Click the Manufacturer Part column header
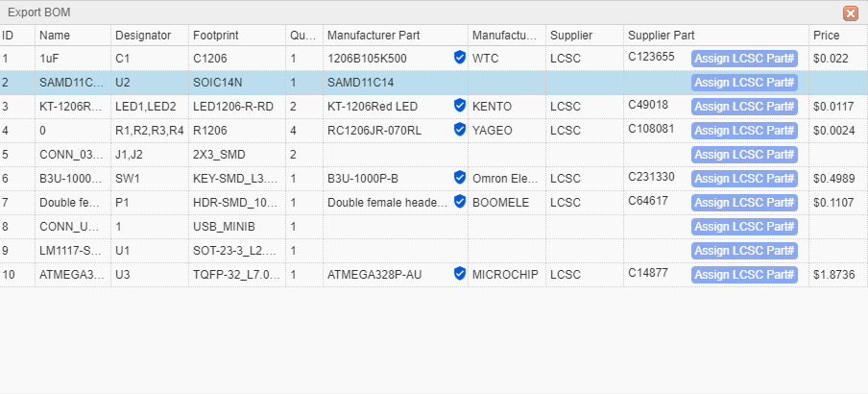The width and height of the screenshot is (868, 394). (374, 36)
